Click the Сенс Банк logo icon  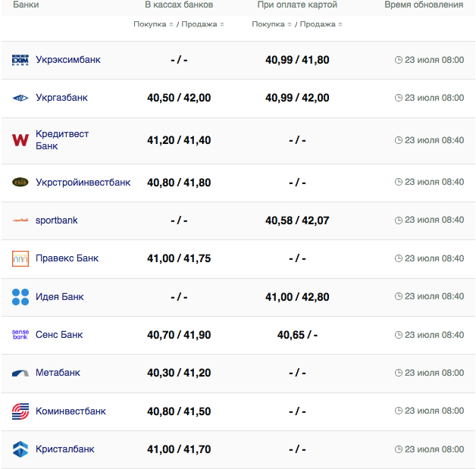pos(20,335)
